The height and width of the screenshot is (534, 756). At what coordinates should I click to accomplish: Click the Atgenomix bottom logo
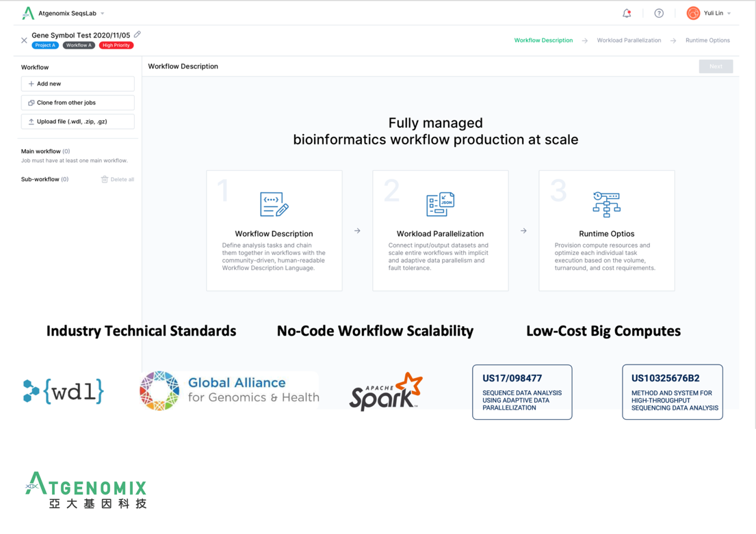click(86, 490)
